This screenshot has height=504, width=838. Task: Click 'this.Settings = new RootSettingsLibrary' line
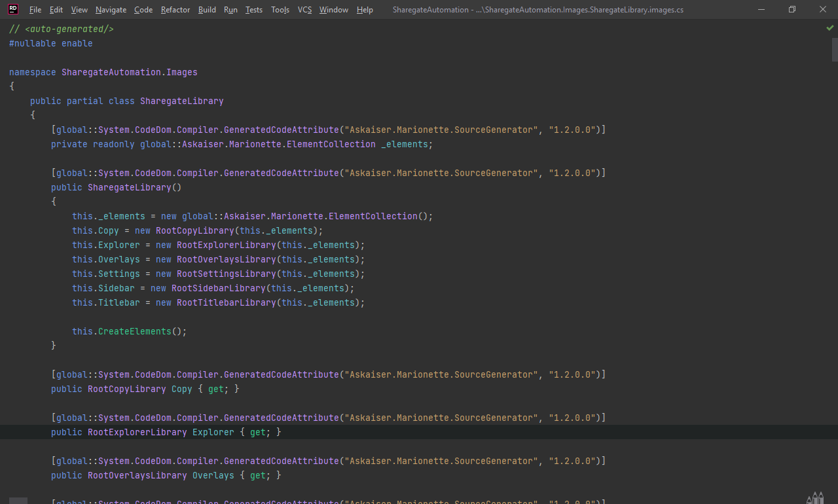point(219,274)
